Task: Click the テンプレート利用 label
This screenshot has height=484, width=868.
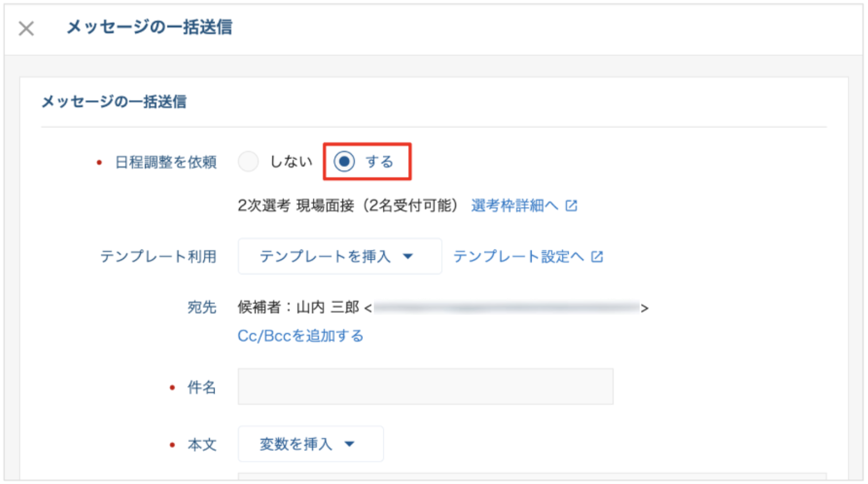Action: pyautogui.click(x=158, y=257)
